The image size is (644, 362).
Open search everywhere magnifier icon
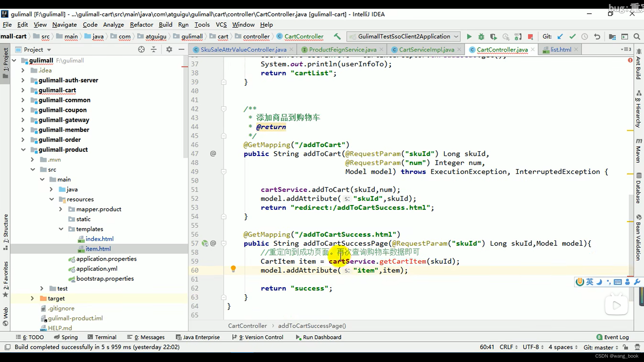637,37
